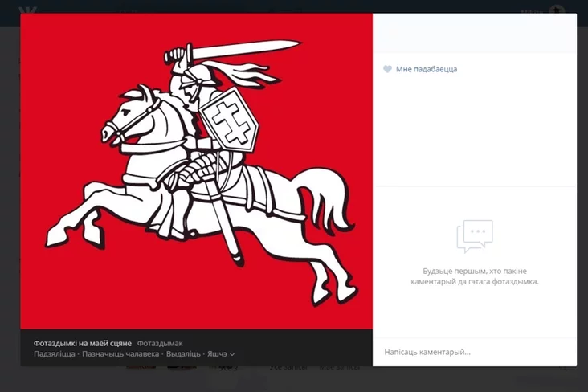Screen dimensions: 588x392
Task: Click the heart like icon
Action: pyautogui.click(x=387, y=70)
